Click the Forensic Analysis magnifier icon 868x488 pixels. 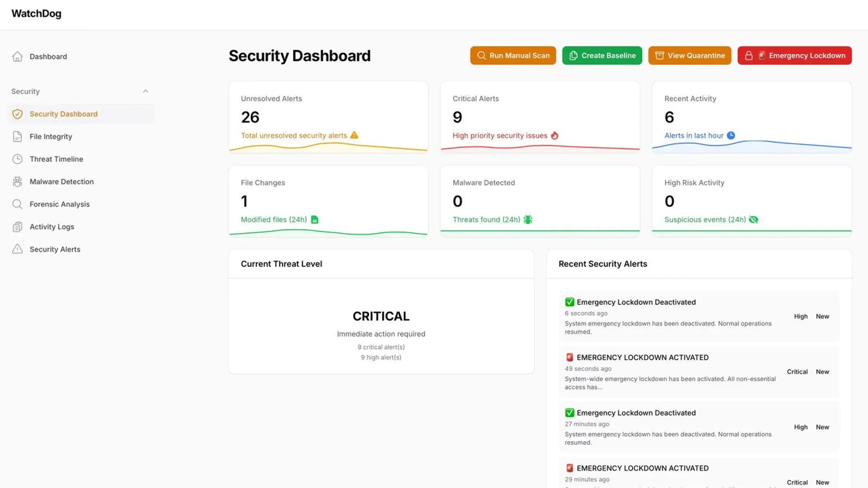[17, 204]
